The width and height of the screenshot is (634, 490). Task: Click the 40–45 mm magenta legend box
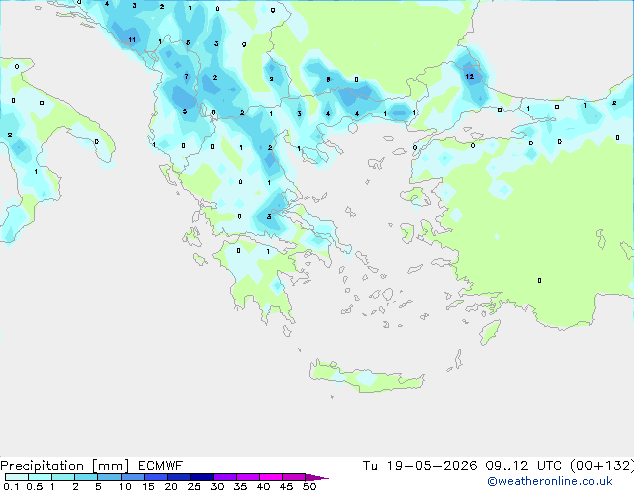271,477
